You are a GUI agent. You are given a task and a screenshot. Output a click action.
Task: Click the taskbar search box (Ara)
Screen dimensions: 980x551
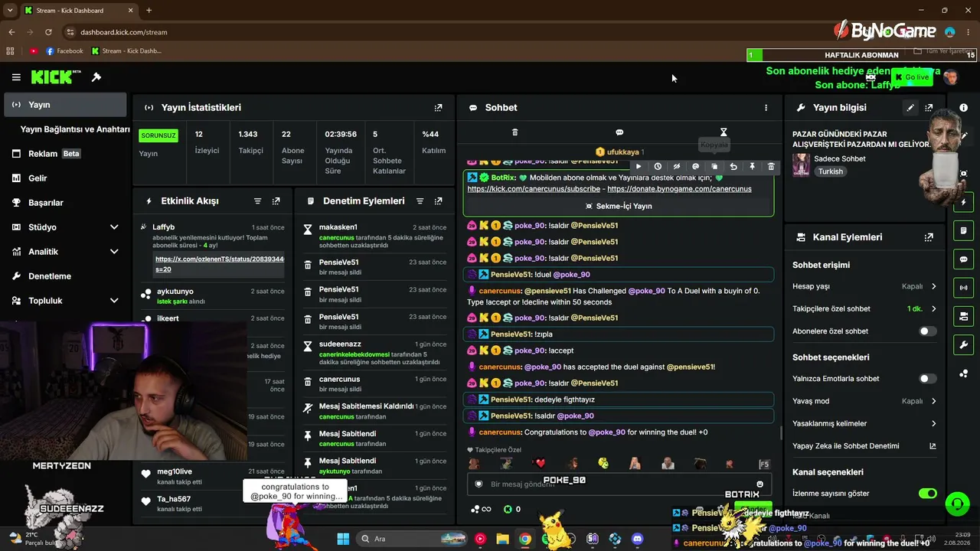point(411,539)
